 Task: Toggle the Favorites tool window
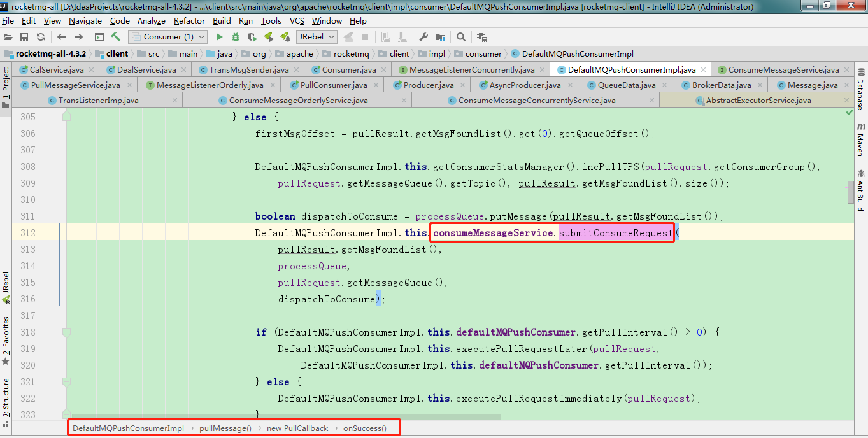click(x=6, y=340)
